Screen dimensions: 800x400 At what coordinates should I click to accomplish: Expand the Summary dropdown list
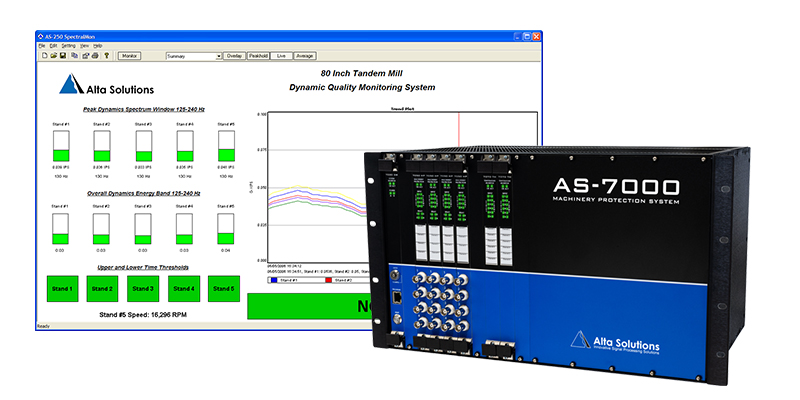tap(219, 56)
